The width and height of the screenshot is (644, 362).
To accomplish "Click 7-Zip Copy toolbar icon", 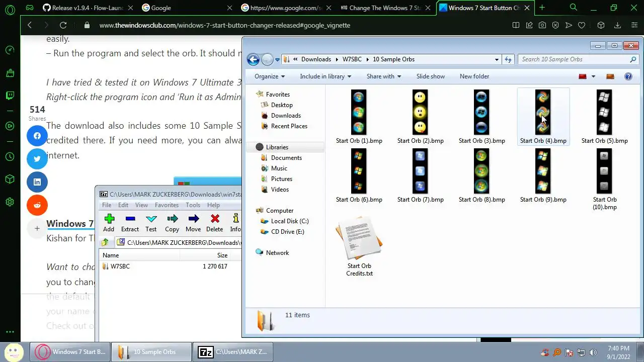I will 172,222.
